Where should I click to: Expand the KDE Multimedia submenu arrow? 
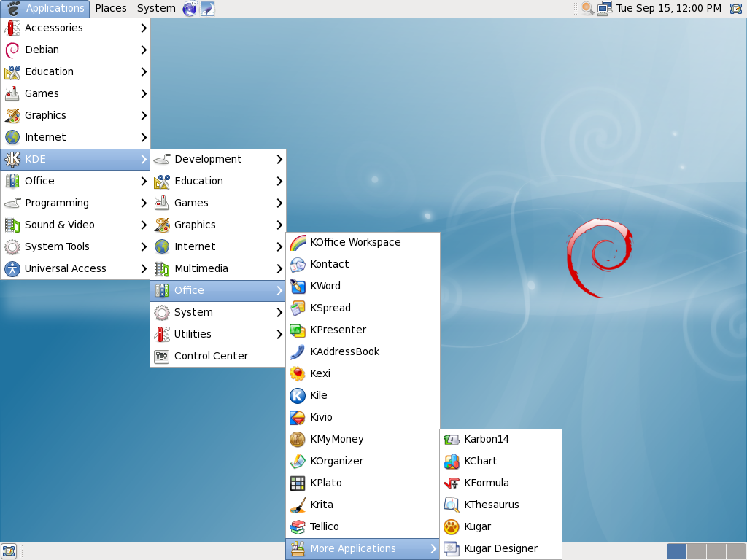(279, 268)
